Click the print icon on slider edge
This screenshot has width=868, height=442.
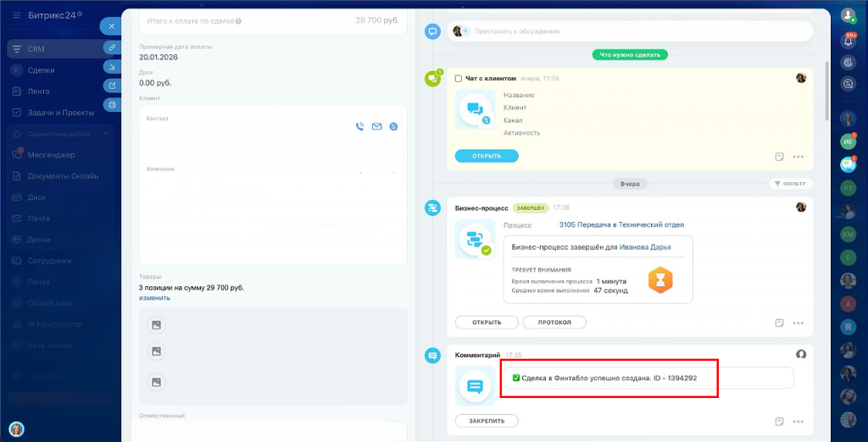click(x=113, y=104)
